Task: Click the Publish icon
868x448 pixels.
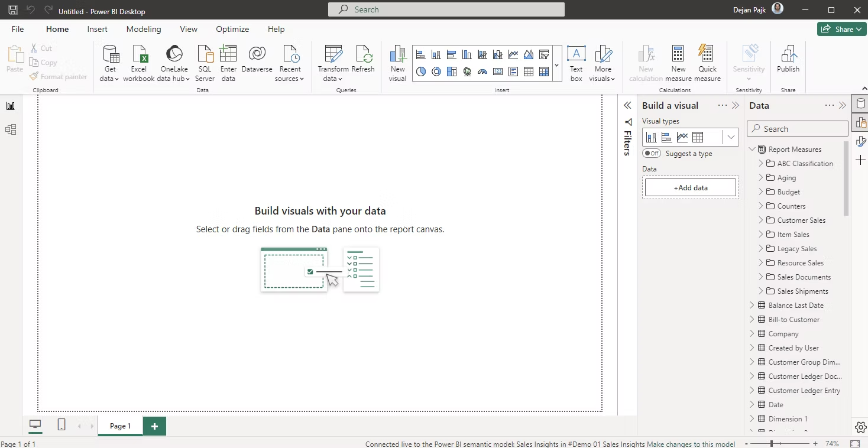Action: [788, 55]
